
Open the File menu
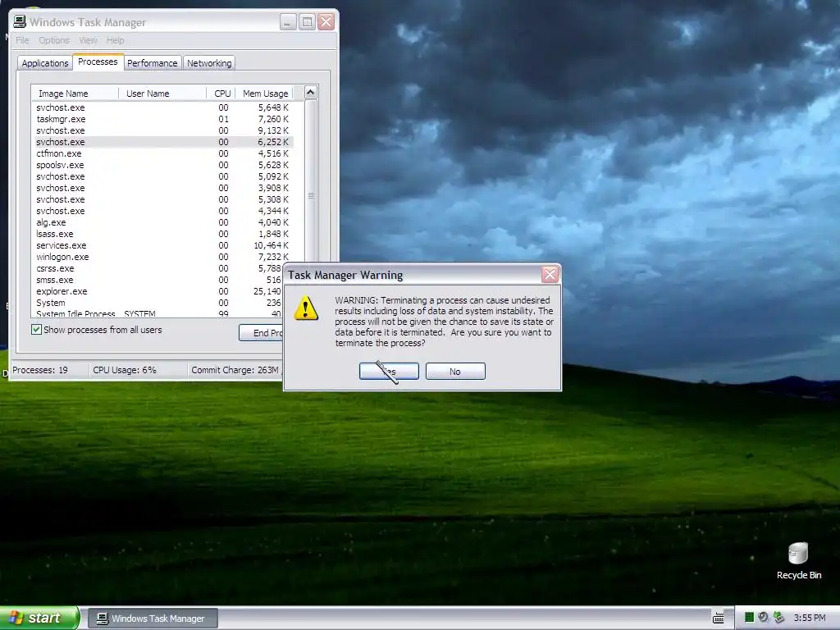(22, 40)
